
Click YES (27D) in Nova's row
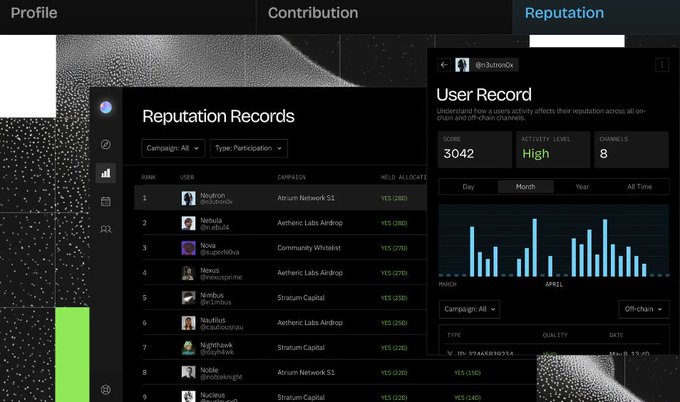(x=394, y=248)
